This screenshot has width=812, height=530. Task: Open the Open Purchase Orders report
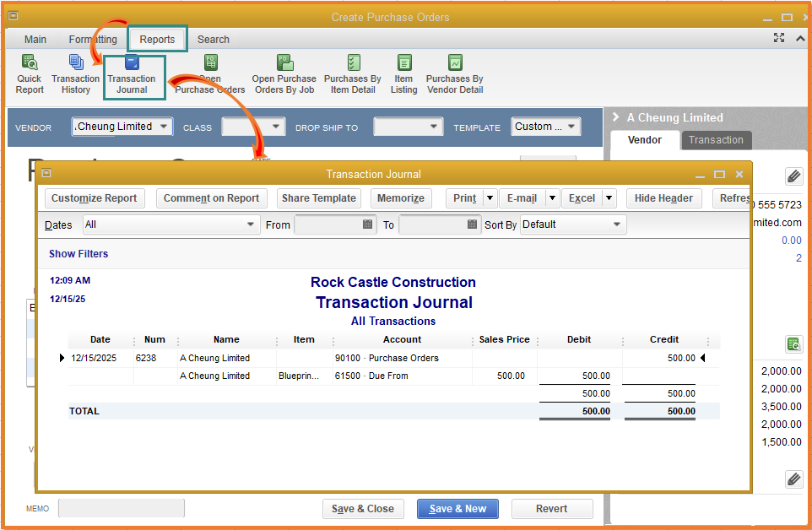pos(210,74)
